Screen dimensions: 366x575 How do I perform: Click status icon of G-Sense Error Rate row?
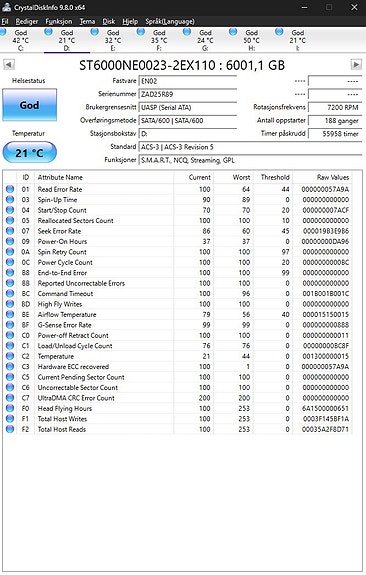click(10, 325)
